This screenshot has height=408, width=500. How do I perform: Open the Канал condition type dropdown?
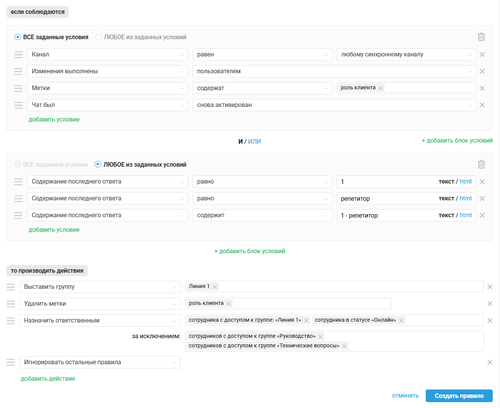(107, 54)
